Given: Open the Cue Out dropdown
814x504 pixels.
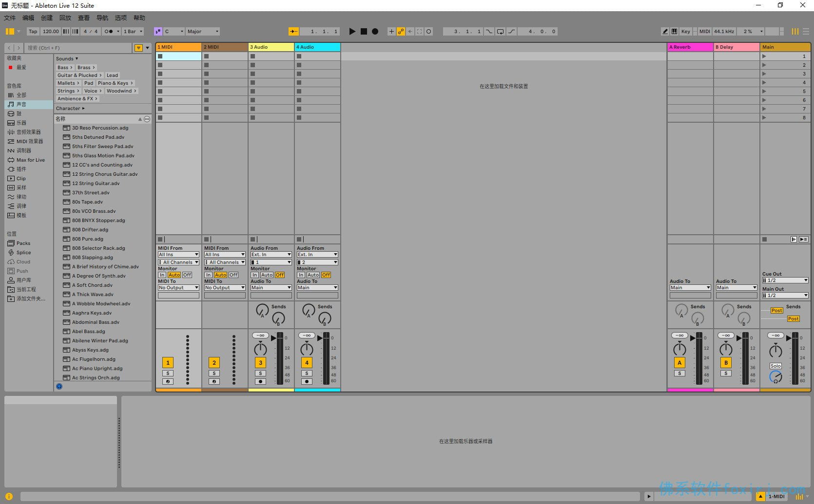Looking at the screenshot, I should pos(785,280).
